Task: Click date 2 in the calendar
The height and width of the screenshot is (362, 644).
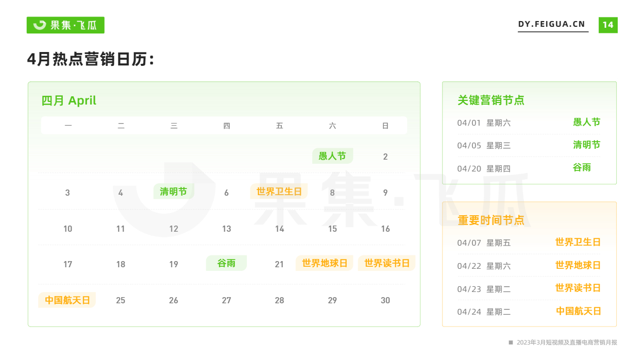Action: (x=385, y=157)
